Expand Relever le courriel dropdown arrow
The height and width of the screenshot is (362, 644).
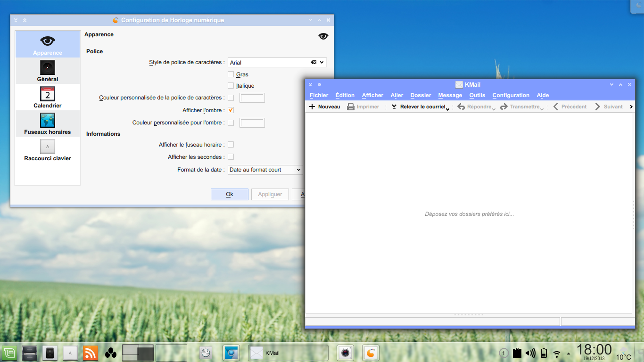(x=447, y=109)
